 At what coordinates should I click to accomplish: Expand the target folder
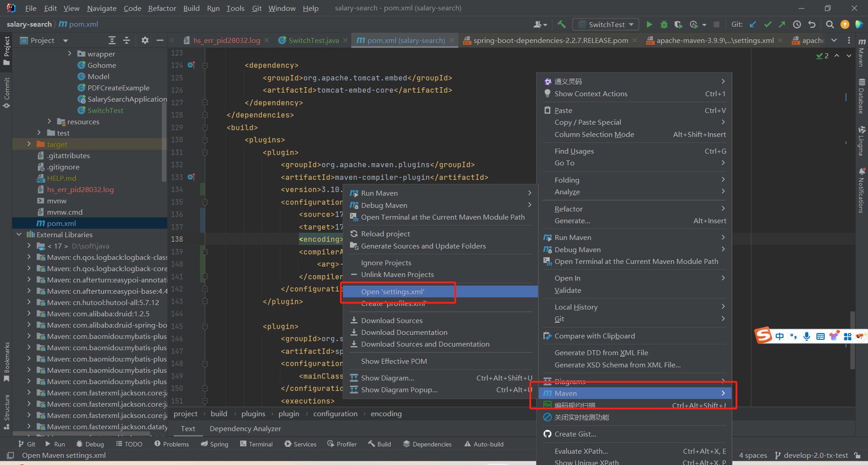click(29, 144)
